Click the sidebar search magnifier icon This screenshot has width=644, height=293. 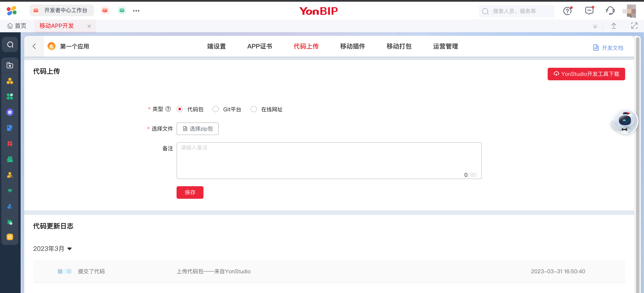click(x=10, y=45)
